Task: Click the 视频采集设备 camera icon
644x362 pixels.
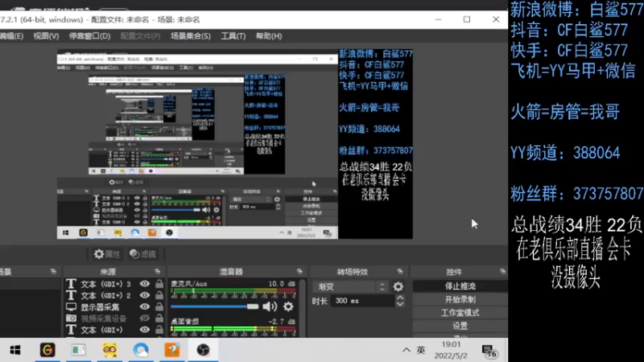Action: pyautogui.click(x=71, y=318)
